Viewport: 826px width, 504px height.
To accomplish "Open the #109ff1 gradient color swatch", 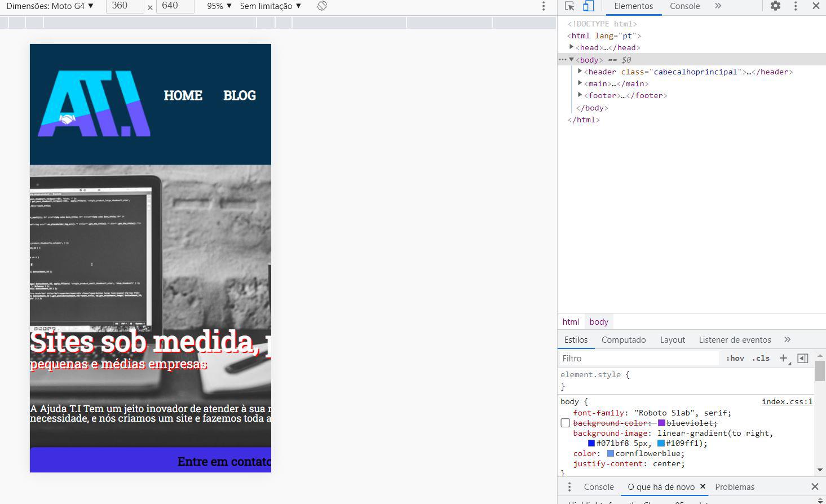I will pyautogui.click(x=661, y=443).
